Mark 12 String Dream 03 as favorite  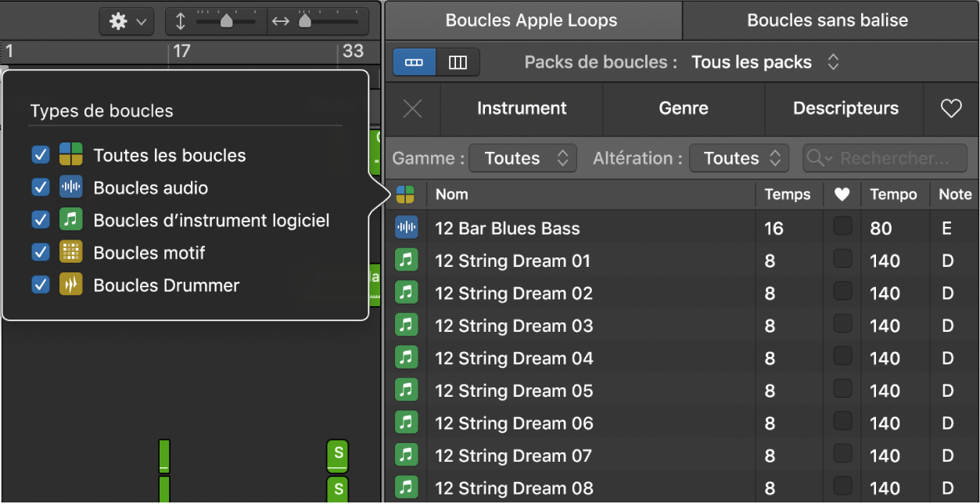(842, 323)
